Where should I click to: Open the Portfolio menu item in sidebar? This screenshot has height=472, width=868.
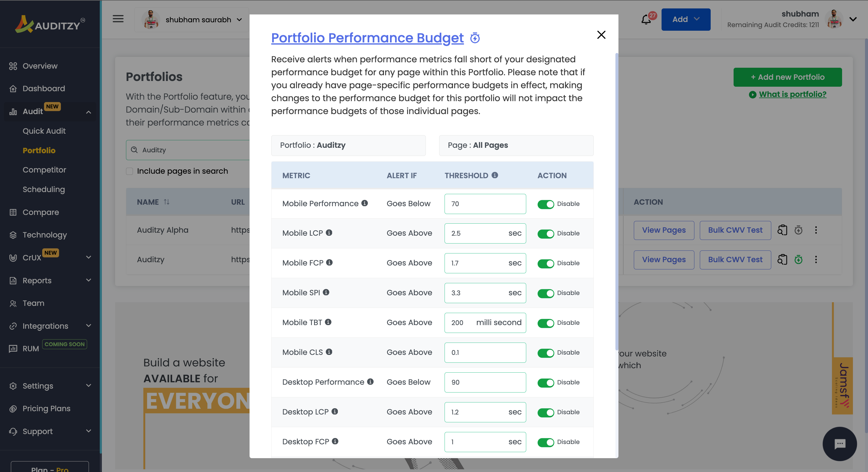(39, 150)
